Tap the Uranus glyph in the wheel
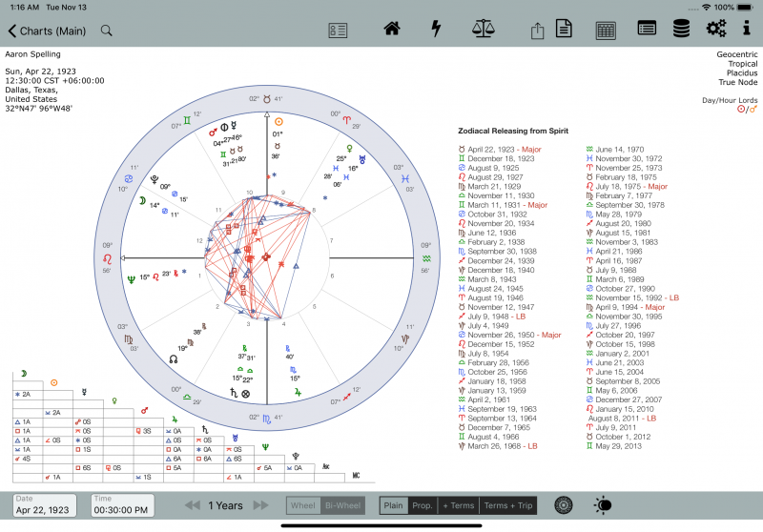Image resolution: width=763 pixels, height=532 pixels. coord(362,159)
